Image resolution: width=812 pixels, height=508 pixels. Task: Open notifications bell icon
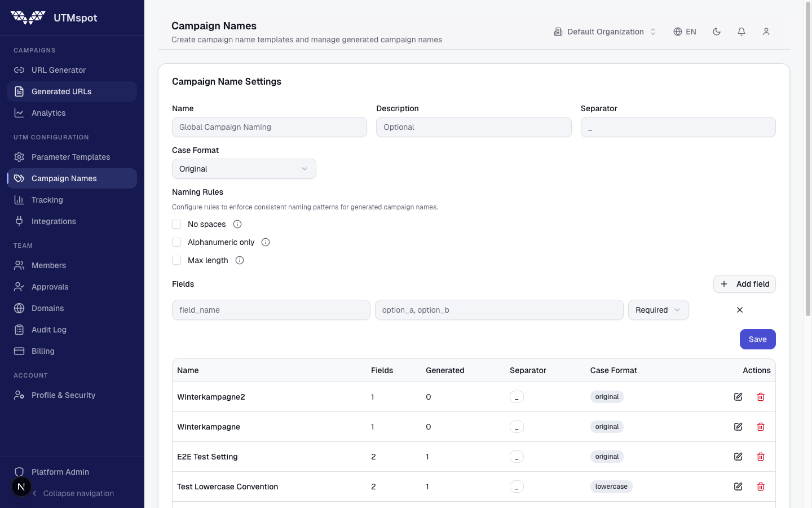tap(742, 32)
